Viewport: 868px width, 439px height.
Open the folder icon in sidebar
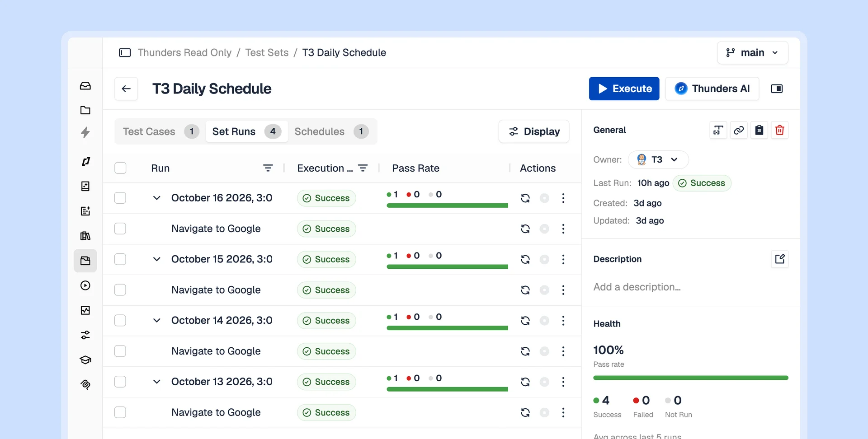click(x=85, y=110)
